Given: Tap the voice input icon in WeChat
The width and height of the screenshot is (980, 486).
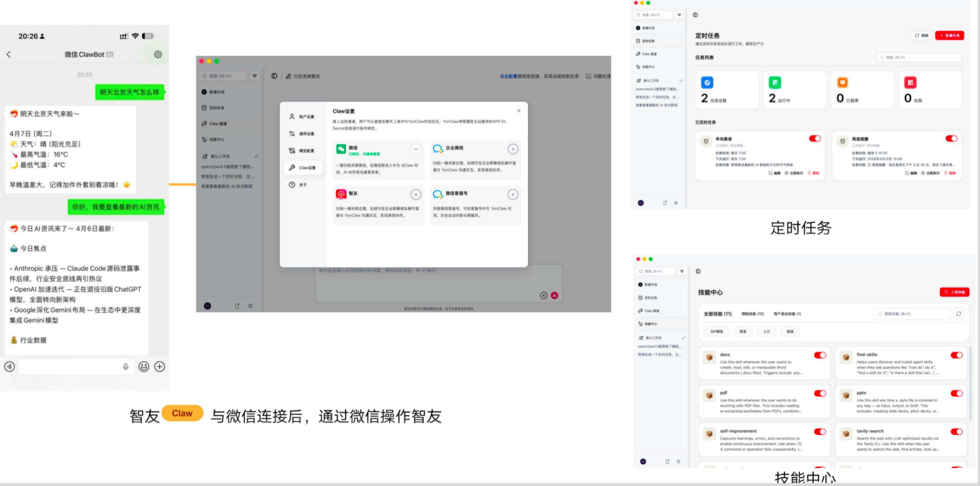Looking at the screenshot, I should [x=9, y=367].
